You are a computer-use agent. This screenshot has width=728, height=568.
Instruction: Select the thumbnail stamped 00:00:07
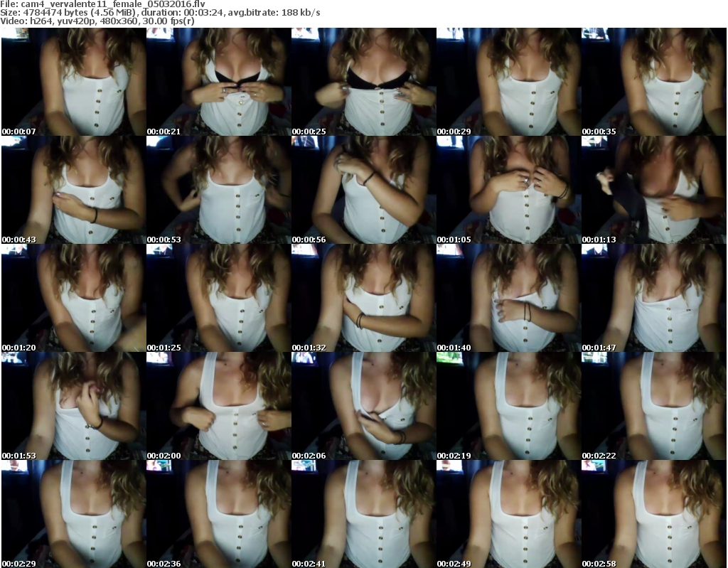click(74, 82)
